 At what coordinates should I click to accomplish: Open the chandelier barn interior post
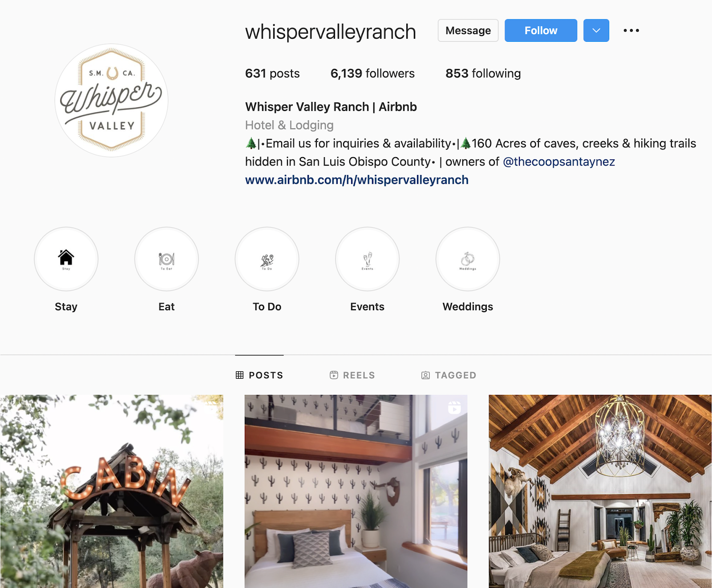(x=600, y=491)
